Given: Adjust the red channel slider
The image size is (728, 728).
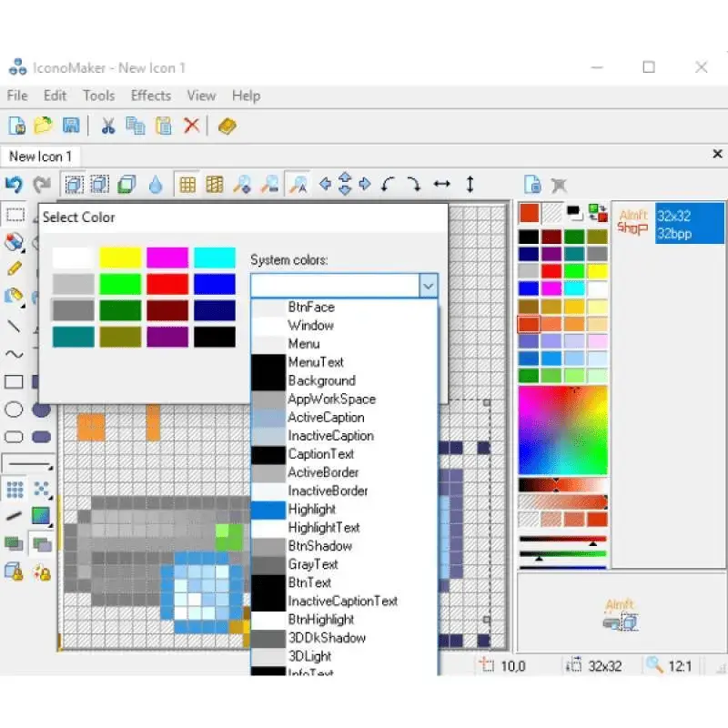Looking at the screenshot, I should pos(562,540).
